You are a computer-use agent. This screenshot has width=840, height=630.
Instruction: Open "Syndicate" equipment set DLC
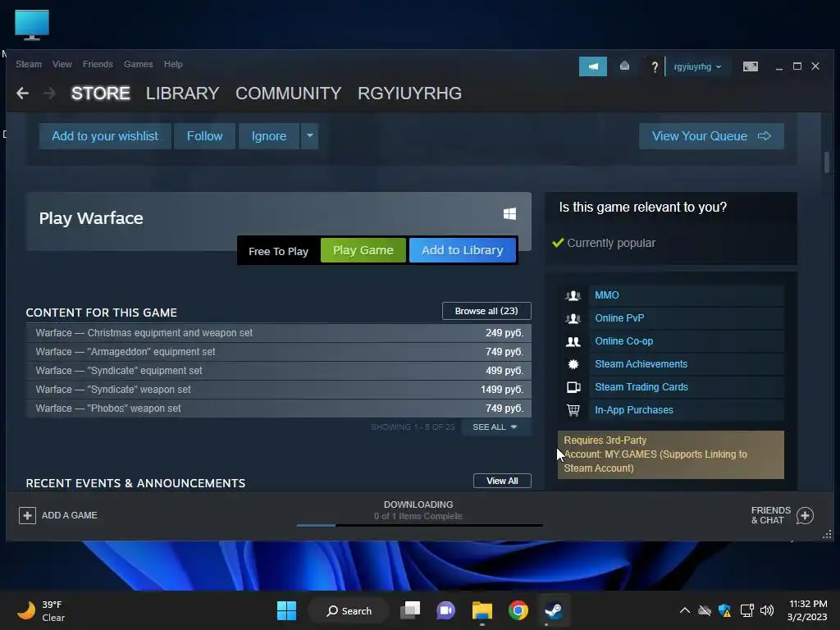click(x=279, y=371)
